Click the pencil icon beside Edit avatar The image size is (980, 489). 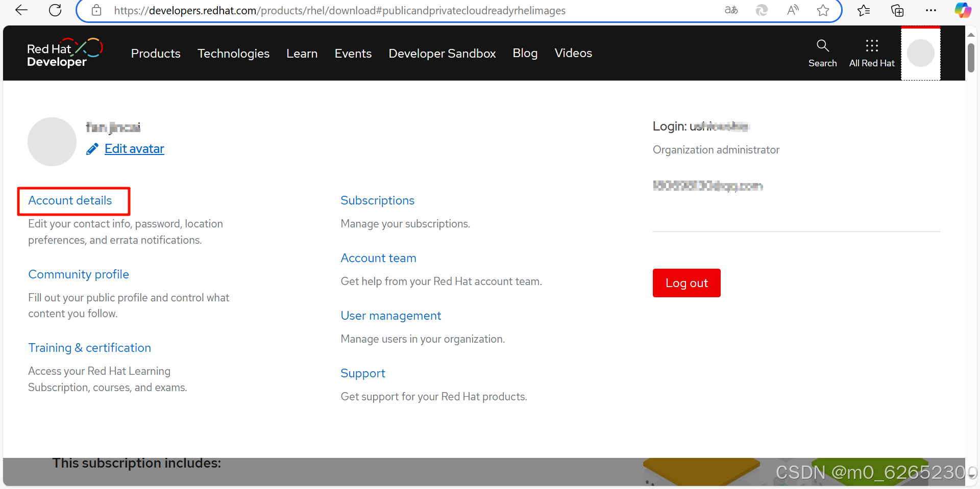tap(92, 149)
